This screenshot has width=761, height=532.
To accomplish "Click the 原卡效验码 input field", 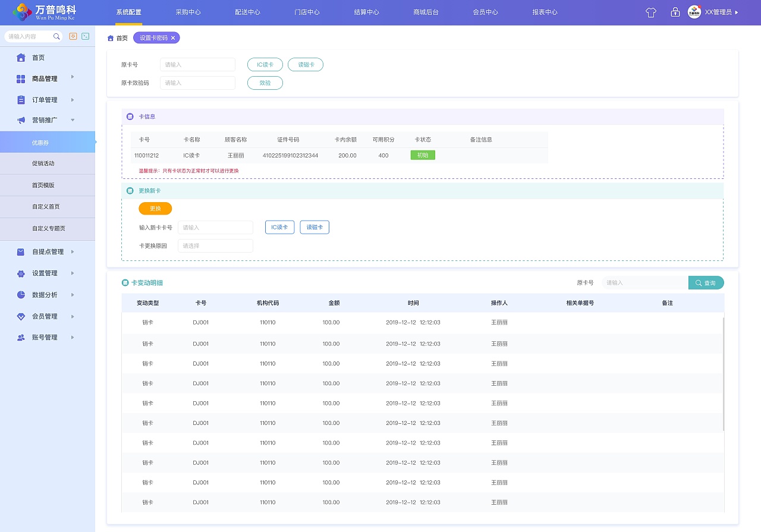I will pyautogui.click(x=197, y=83).
